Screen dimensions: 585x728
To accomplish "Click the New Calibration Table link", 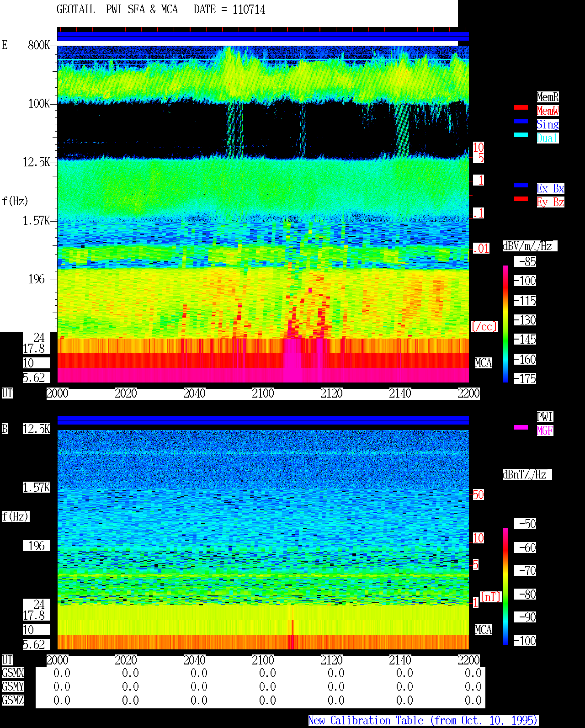I will click(x=423, y=721).
